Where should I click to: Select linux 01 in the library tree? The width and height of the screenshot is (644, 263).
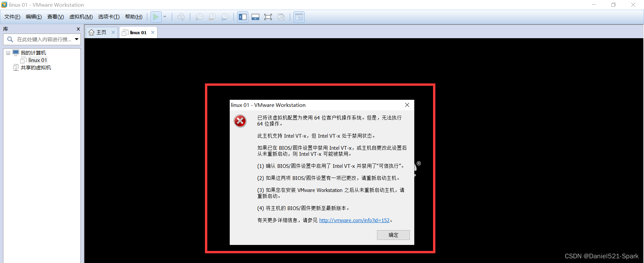tap(38, 60)
